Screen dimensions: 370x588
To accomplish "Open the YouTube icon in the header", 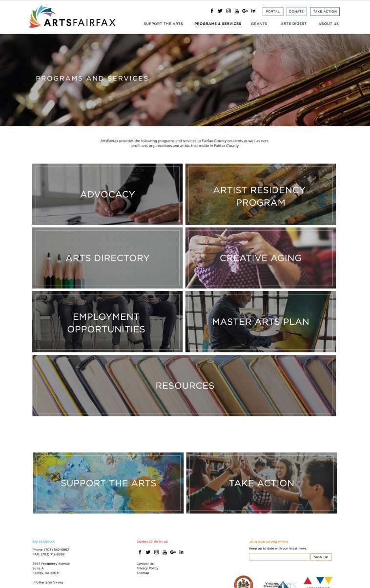I will pyautogui.click(x=237, y=11).
